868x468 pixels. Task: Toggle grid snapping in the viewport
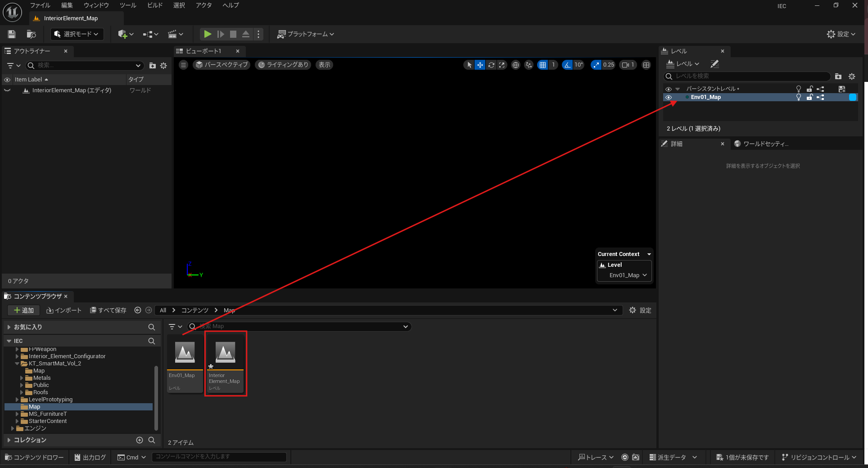pos(543,65)
